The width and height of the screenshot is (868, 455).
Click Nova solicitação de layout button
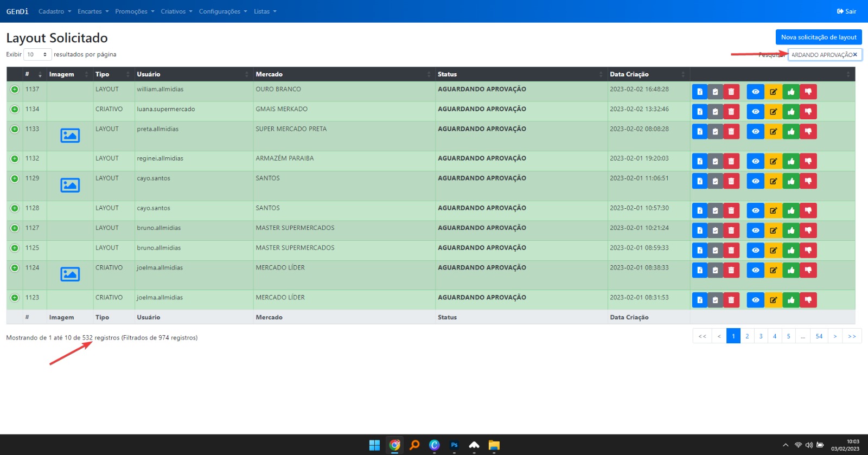point(818,37)
